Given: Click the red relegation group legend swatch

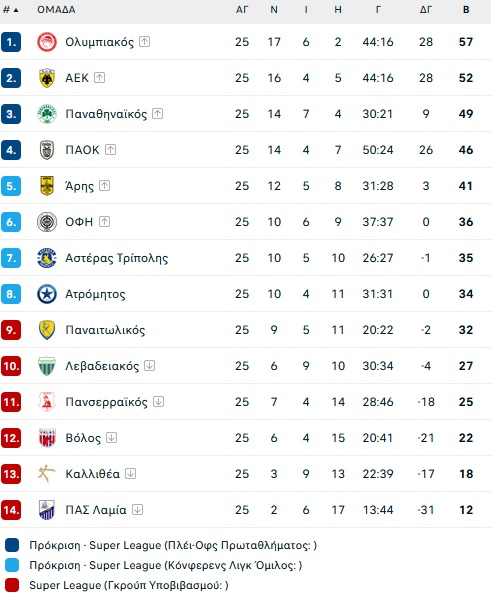Looking at the screenshot, I should [x=12, y=585].
